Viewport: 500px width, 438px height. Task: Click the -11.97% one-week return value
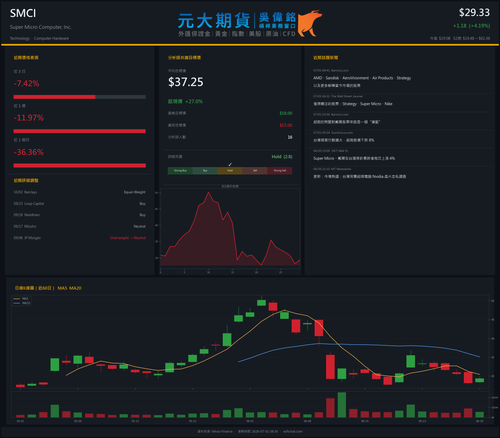tap(29, 118)
